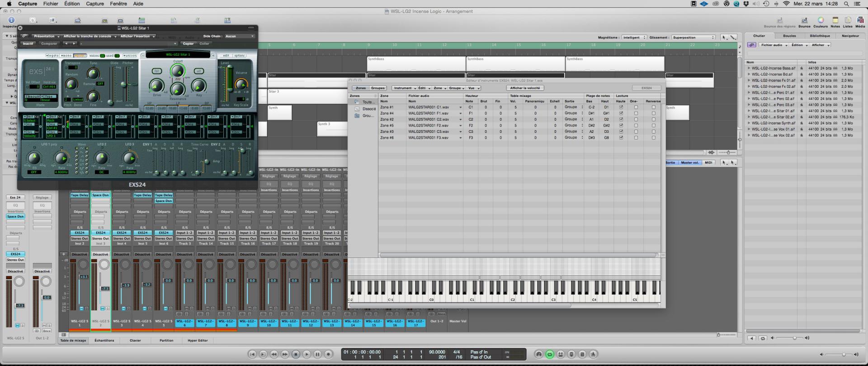
Task: Toggle Haute checkbox for Zone #6
Action: pyautogui.click(x=621, y=138)
